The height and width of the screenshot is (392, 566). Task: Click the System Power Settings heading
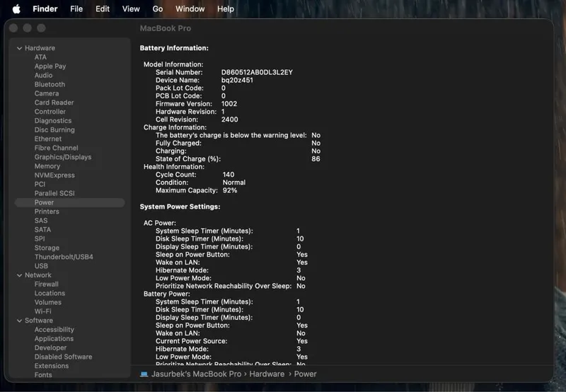click(180, 207)
